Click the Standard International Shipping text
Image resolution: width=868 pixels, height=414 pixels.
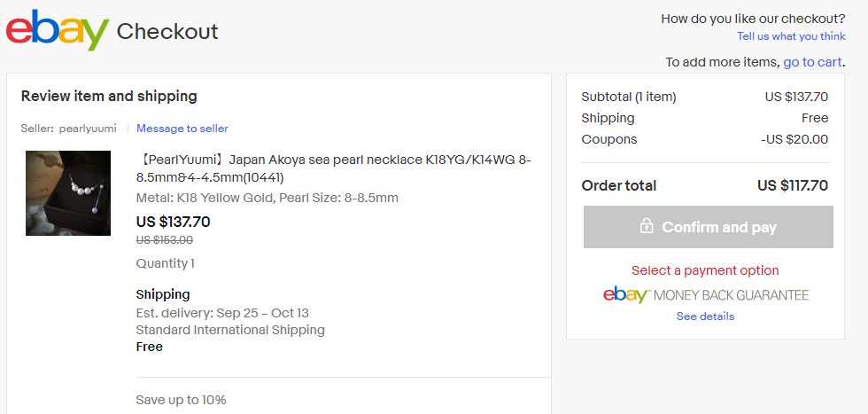pos(230,331)
